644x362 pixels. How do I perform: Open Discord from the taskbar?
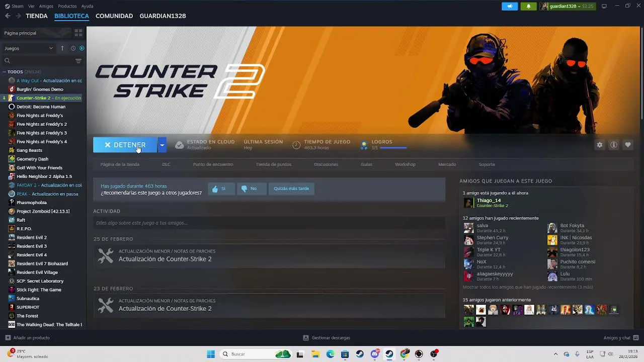tap(375, 354)
